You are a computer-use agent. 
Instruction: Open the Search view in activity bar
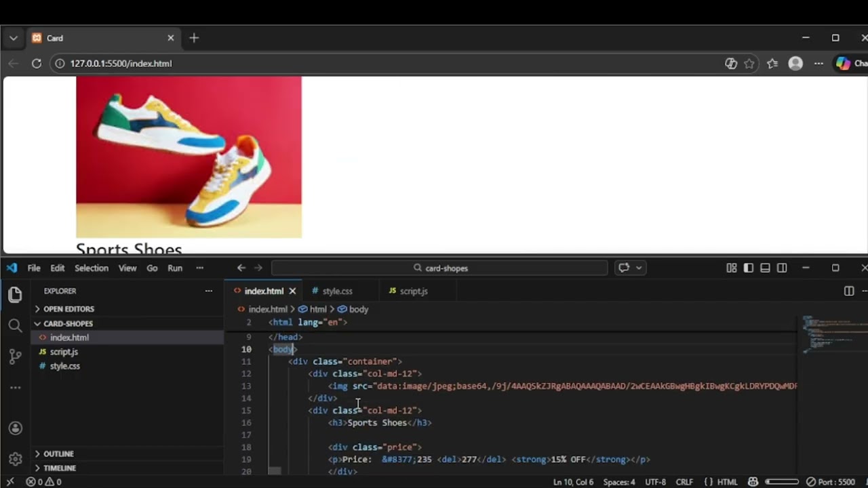tap(15, 326)
